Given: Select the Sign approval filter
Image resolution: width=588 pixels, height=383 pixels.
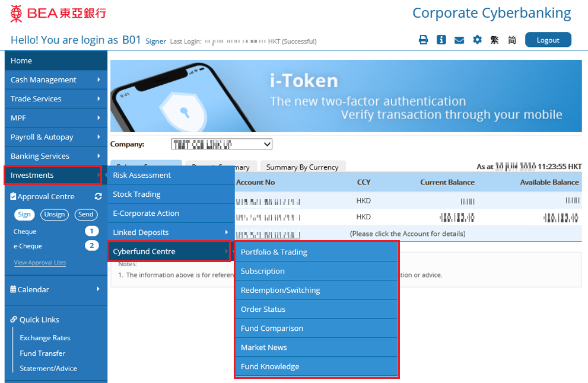Looking at the screenshot, I should (24, 215).
